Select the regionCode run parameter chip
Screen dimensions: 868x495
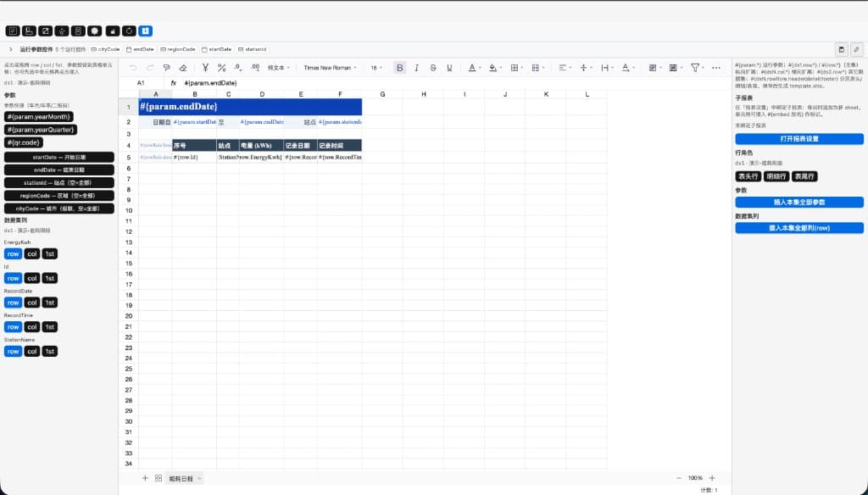click(178, 49)
